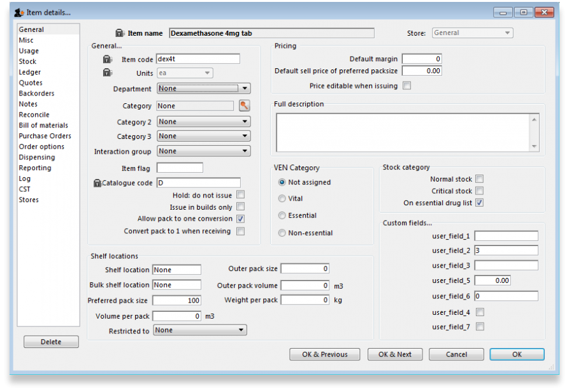The width and height of the screenshot is (569, 392).
Task: Click the lock icon beside Catalogue code
Action: [97, 184]
